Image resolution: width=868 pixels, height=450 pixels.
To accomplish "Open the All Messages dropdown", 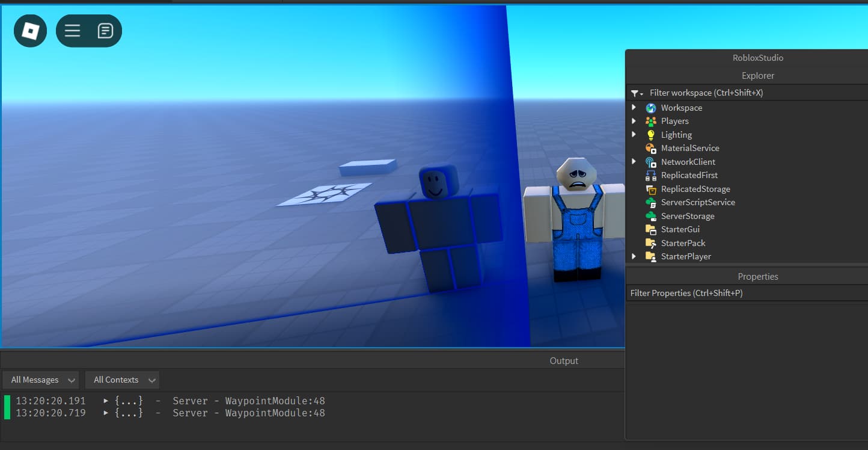I will click(x=40, y=380).
